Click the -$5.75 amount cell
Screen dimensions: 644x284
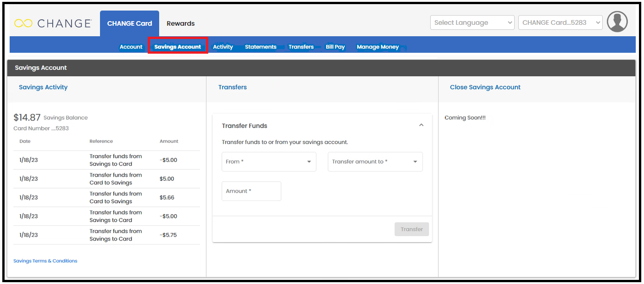(168, 235)
